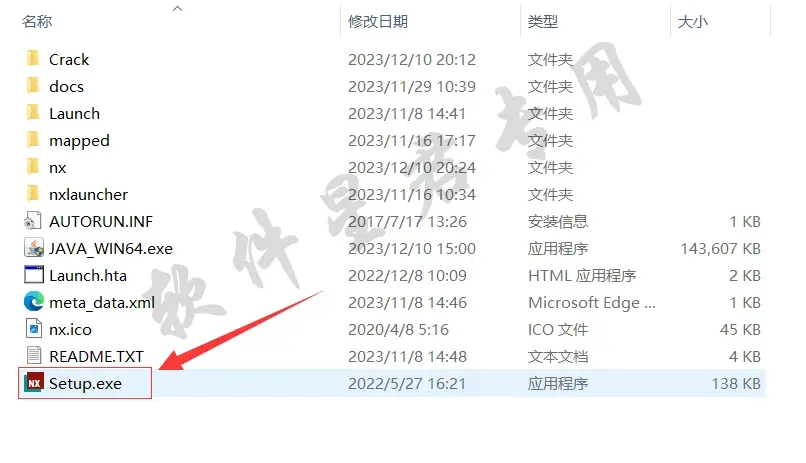Screen dimensions: 806x463
Task: Select the mapped folder name
Action: coord(79,140)
